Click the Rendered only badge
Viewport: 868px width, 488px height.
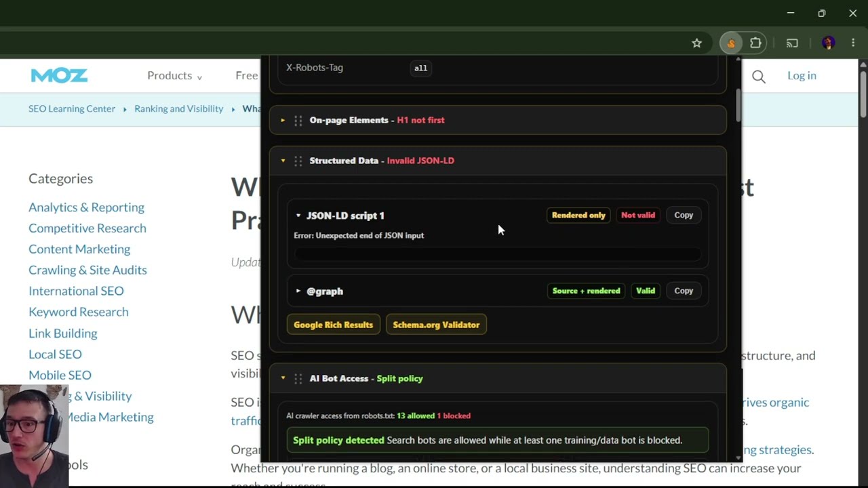[x=578, y=215]
